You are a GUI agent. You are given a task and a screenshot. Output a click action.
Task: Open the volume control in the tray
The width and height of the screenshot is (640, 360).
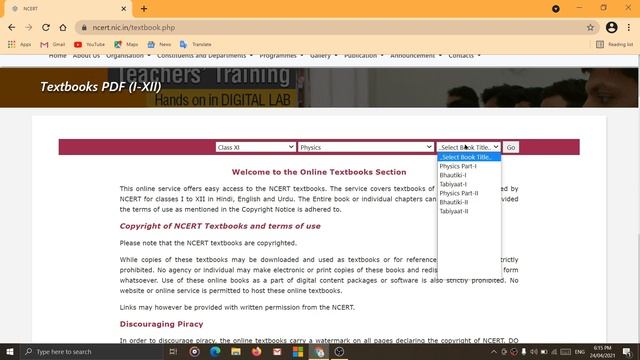click(x=534, y=351)
